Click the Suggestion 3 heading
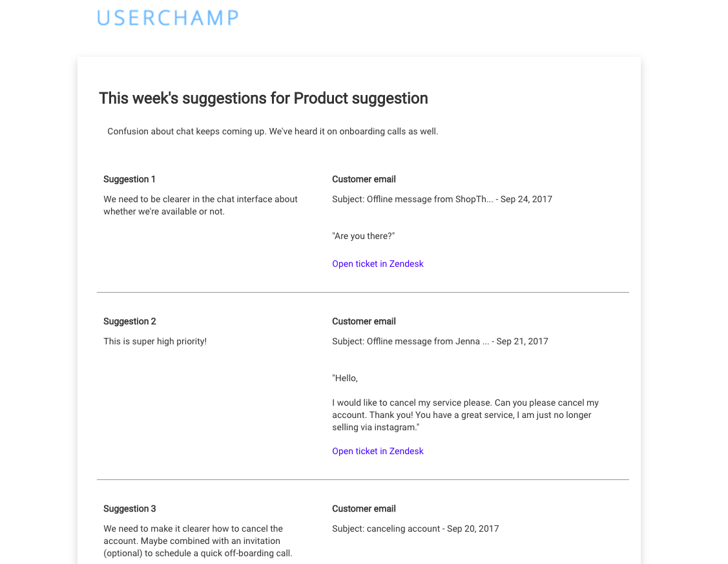The width and height of the screenshot is (728, 564). [x=130, y=508]
